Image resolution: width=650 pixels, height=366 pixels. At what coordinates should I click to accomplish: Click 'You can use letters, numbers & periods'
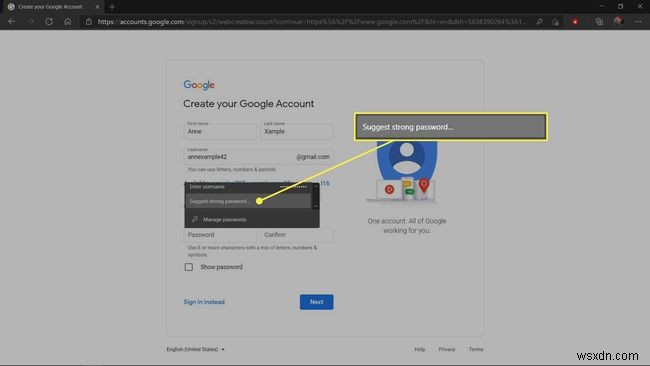pos(231,169)
